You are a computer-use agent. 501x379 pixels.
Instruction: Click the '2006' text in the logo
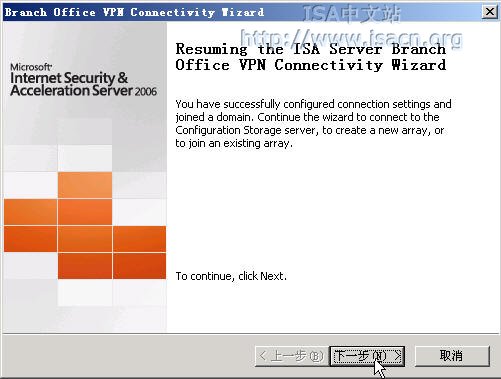point(146,91)
